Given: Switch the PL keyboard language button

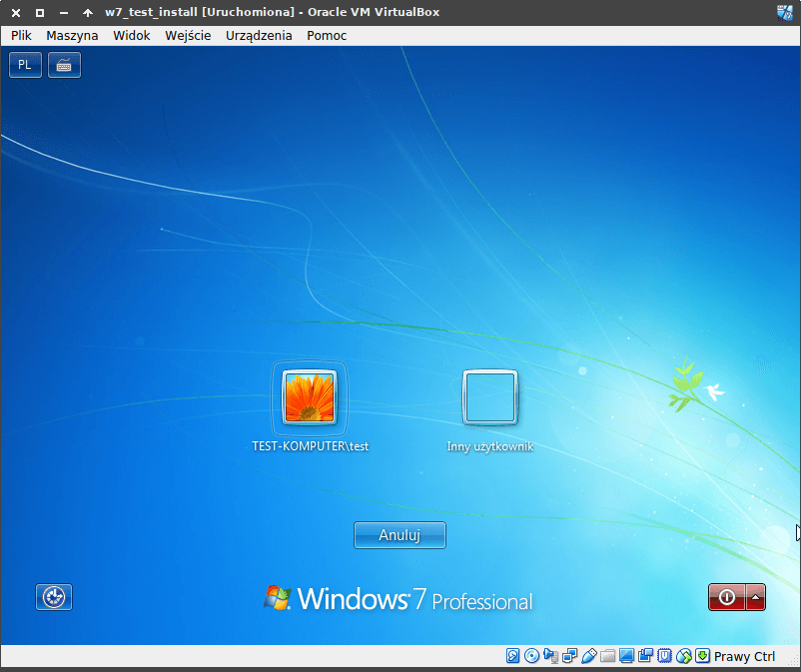Looking at the screenshot, I should pos(25,65).
